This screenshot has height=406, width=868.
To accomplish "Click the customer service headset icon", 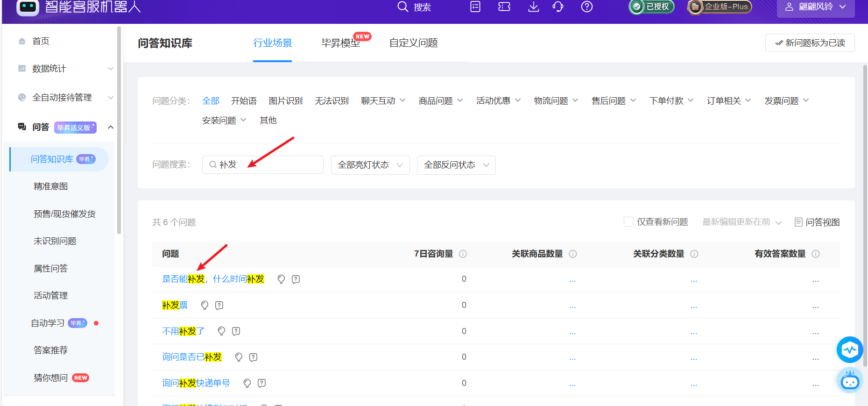I will (x=558, y=7).
